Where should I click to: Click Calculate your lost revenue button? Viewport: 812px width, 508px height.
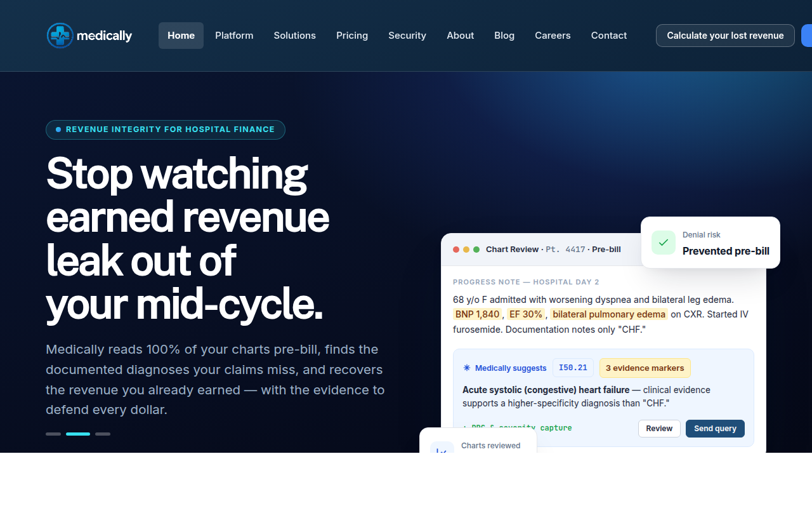725,36
